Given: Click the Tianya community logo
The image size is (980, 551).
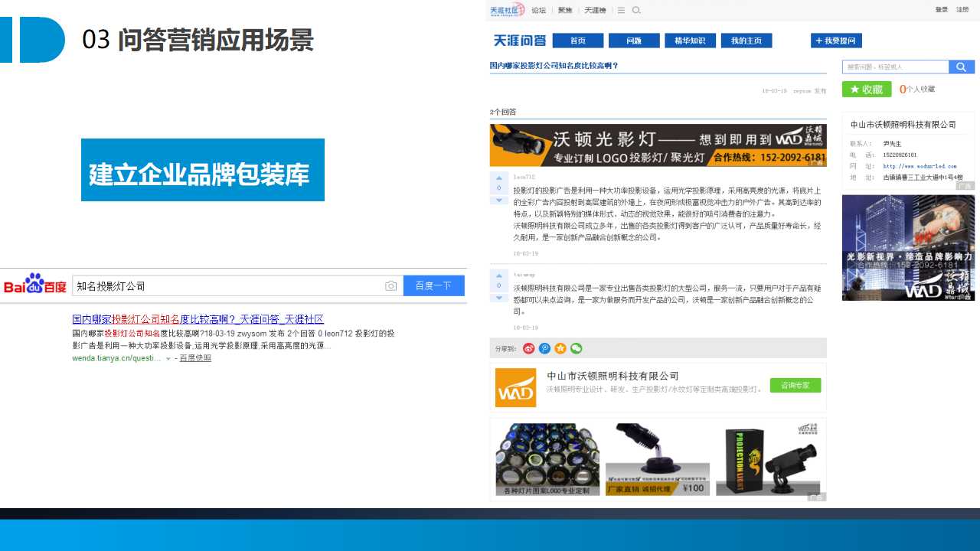Looking at the screenshot, I should click(507, 10).
